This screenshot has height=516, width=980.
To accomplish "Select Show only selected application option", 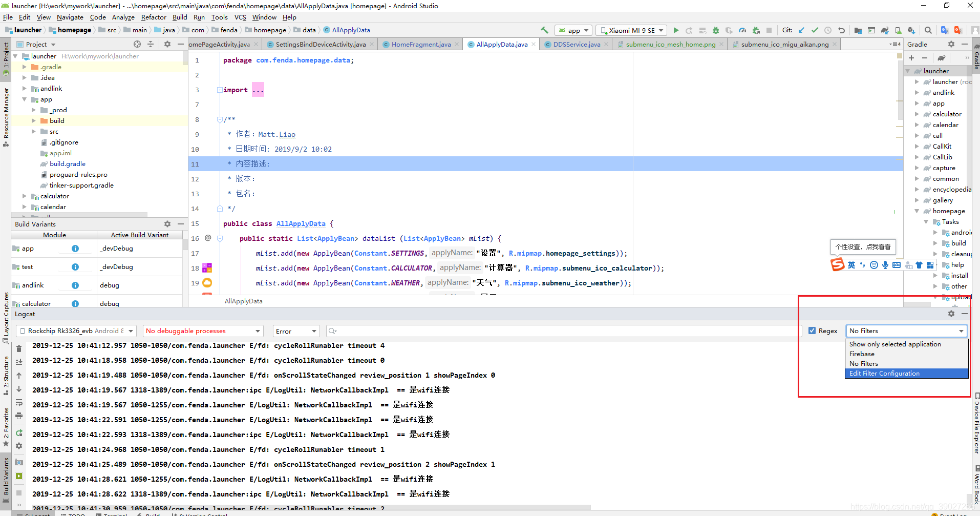I will 906,344.
